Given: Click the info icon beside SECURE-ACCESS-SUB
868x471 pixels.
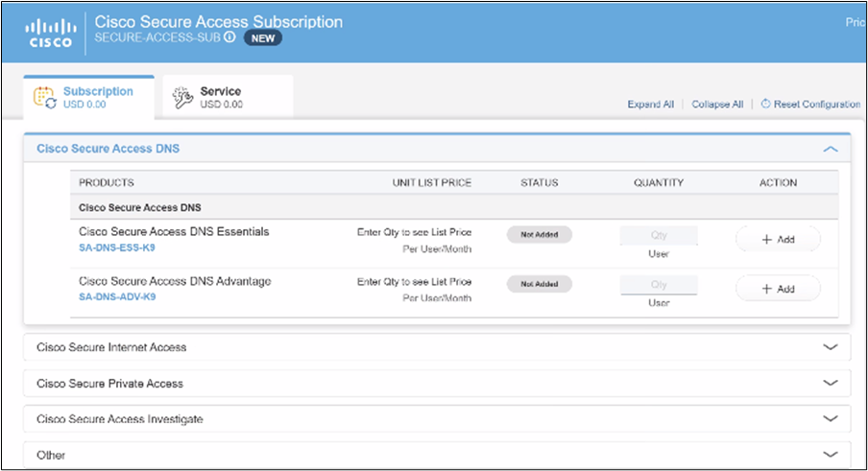Looking at the screenshot, I should click(x=229, y=37).
